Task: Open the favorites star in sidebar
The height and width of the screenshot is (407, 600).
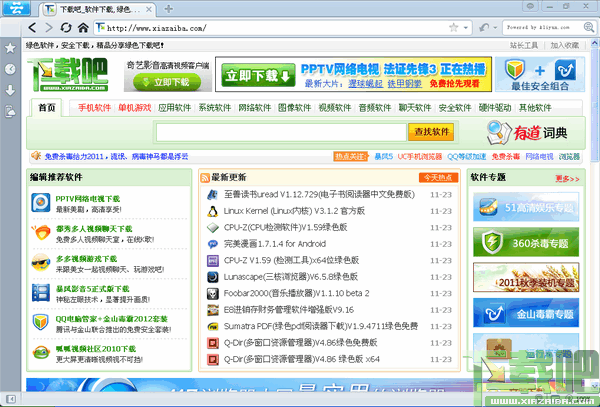Action: click(x=10, y=48)
